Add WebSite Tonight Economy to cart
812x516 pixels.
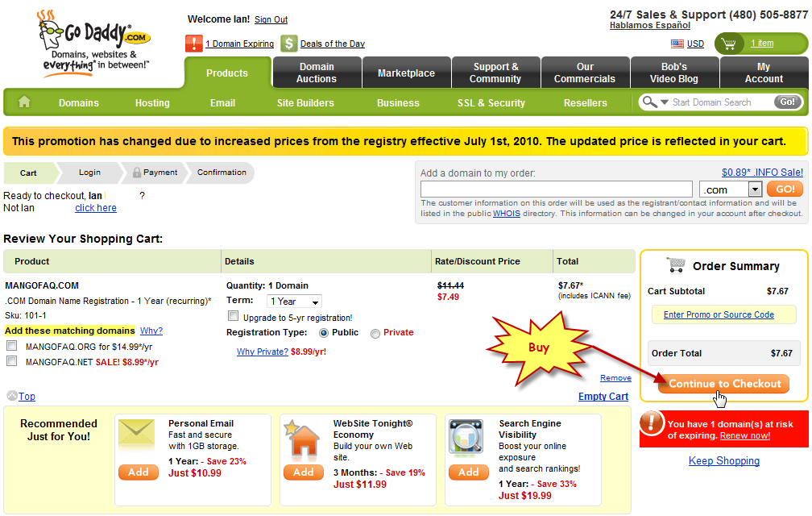pyautogui.click(x=304, y=472)
